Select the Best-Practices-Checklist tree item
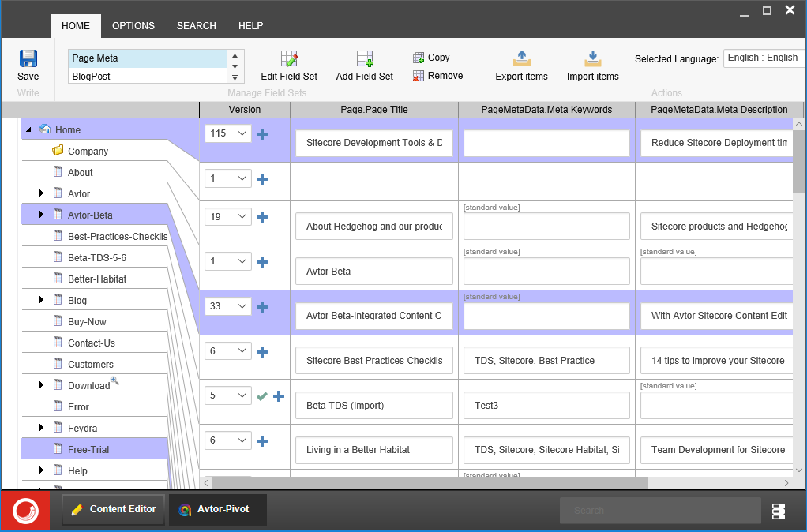This screenshot has height=532, width=807. (x=118, y=236)
